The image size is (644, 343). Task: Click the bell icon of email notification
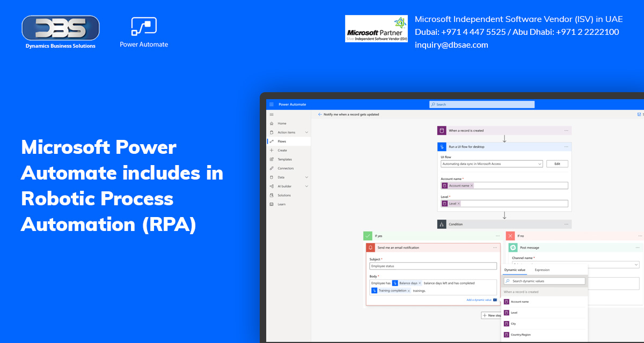[370, 248]
